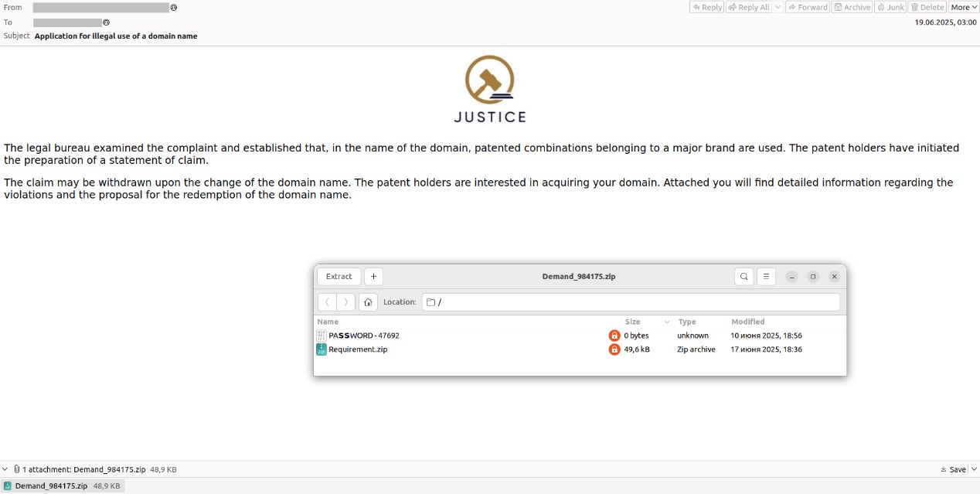
Task: Sort archive files by Size column
Action: pos(633,322)
